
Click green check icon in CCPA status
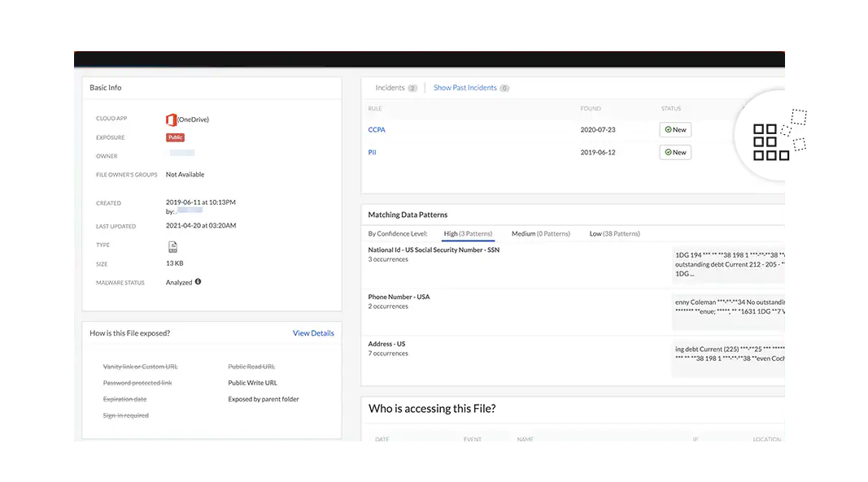pos(668,130)
